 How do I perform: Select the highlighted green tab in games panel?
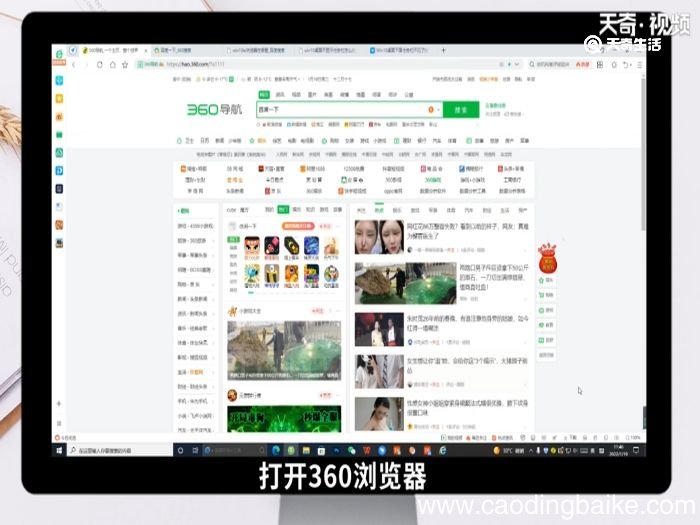coord(283,209)
